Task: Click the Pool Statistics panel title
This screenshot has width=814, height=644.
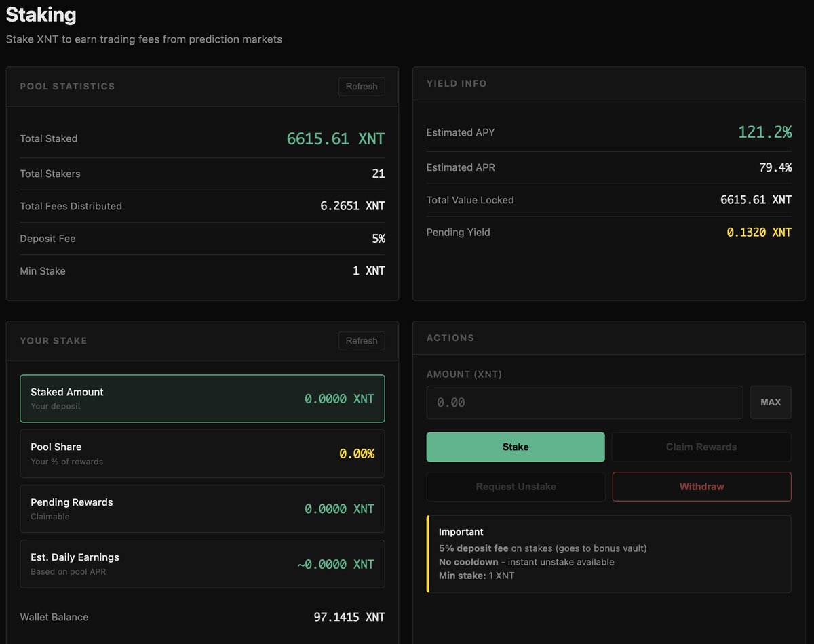Action: pos(67,86)
